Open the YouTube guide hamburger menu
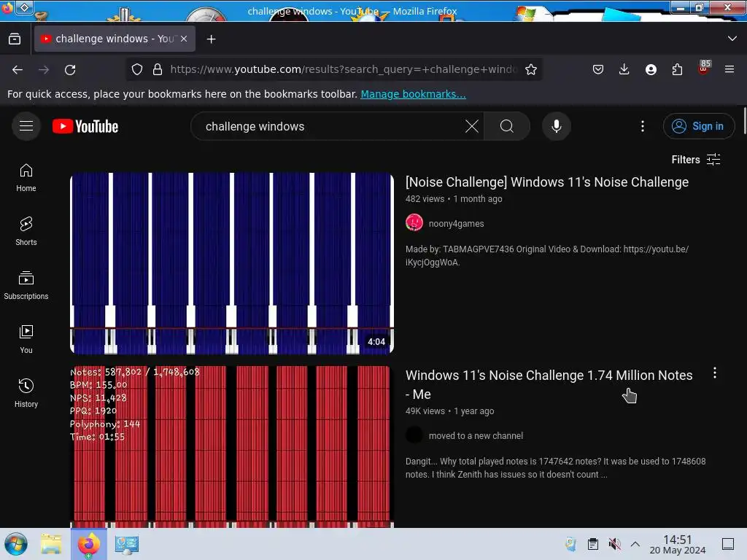 pos(26,126)
